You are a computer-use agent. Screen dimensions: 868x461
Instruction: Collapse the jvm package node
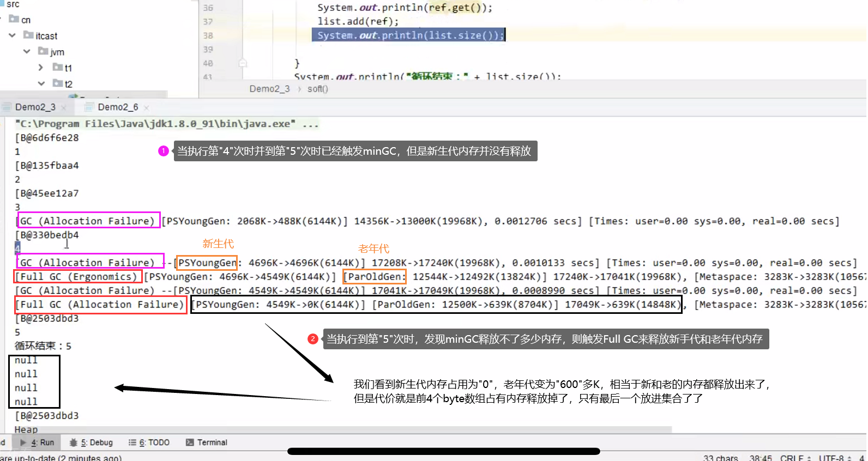[x=27, y=51]
